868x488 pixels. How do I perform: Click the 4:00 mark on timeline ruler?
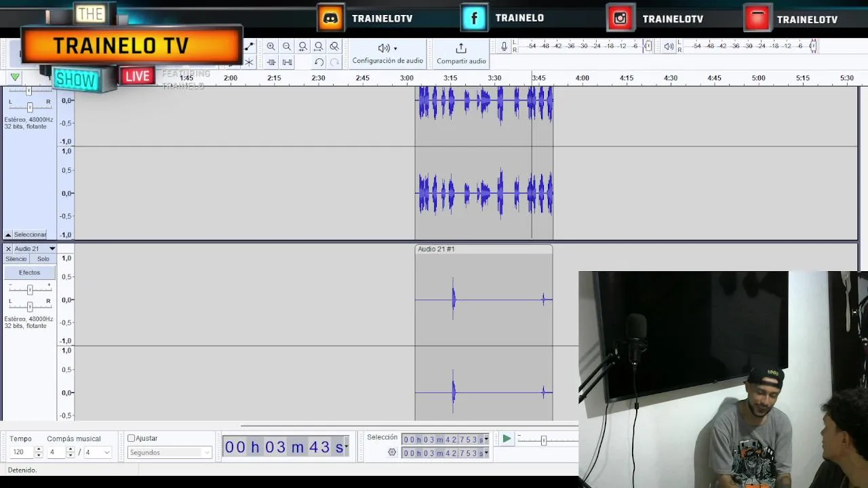pos(583,78)
